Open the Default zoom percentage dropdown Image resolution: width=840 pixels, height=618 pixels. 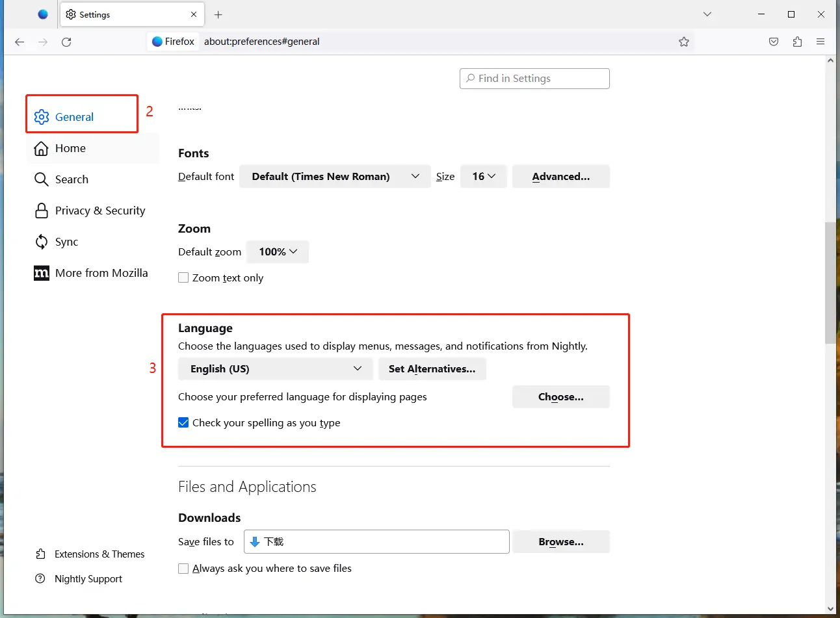point(278,251)
